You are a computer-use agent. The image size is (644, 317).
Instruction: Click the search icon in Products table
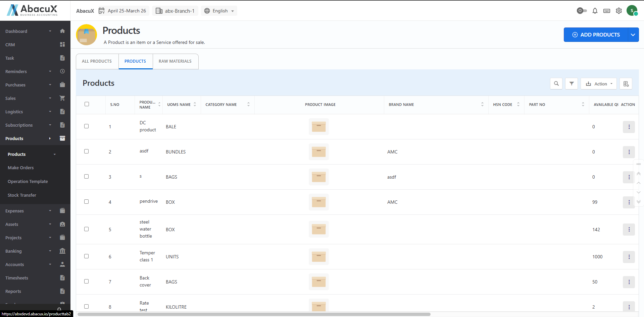(x=556, y=84)
